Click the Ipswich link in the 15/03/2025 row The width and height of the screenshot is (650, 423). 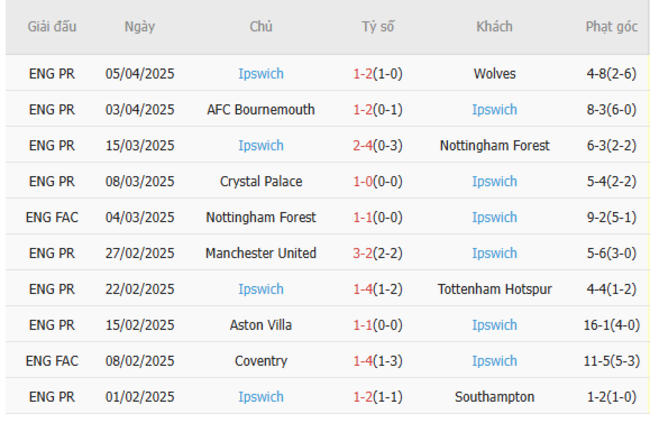click(261, 145)
